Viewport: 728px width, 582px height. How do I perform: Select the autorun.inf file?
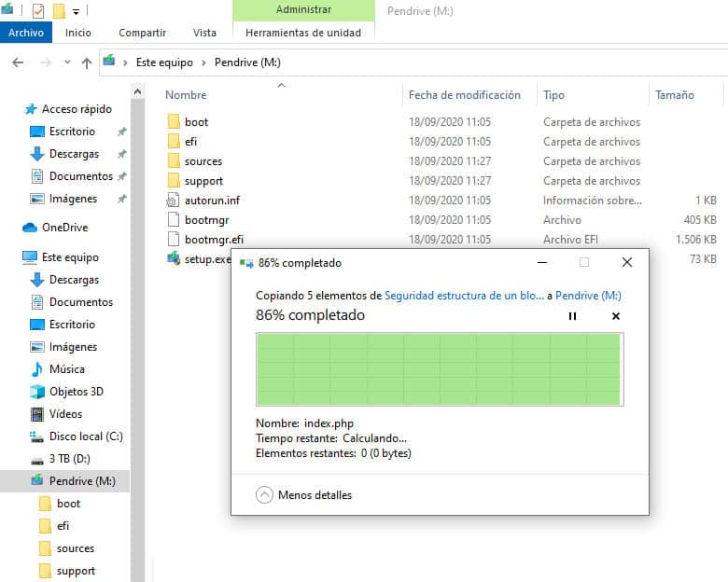coord(211,201)
